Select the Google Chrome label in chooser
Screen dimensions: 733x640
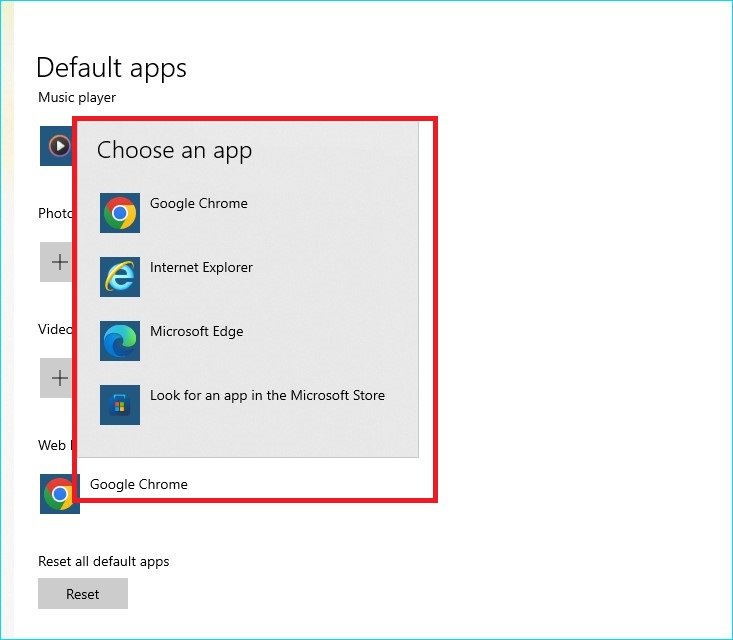point(199,203)
